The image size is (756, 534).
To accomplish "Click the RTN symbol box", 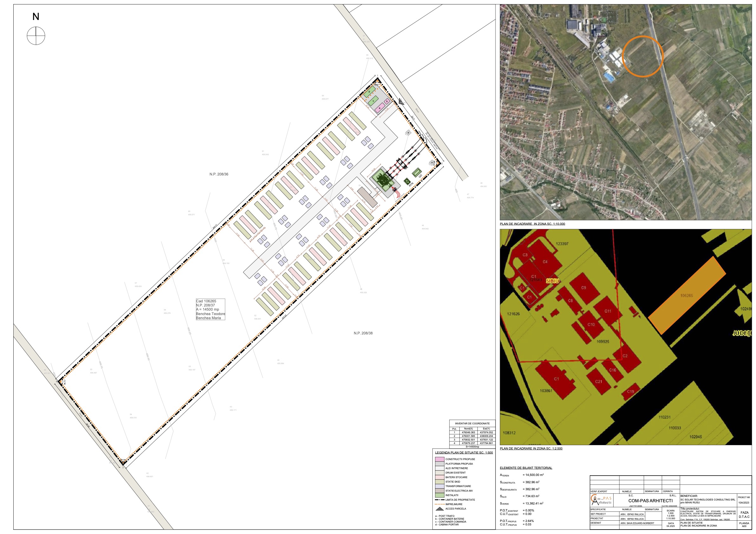I will pos(407,181).
